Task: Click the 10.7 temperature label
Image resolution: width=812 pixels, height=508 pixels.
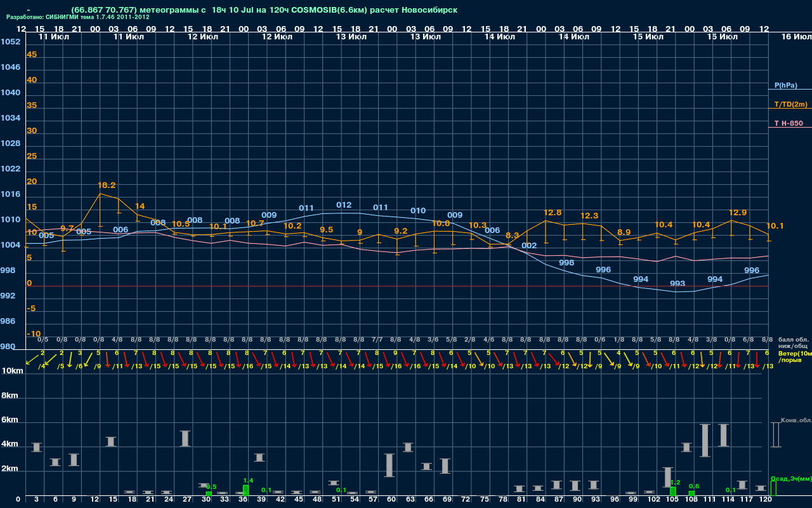Action: point(255,224)
